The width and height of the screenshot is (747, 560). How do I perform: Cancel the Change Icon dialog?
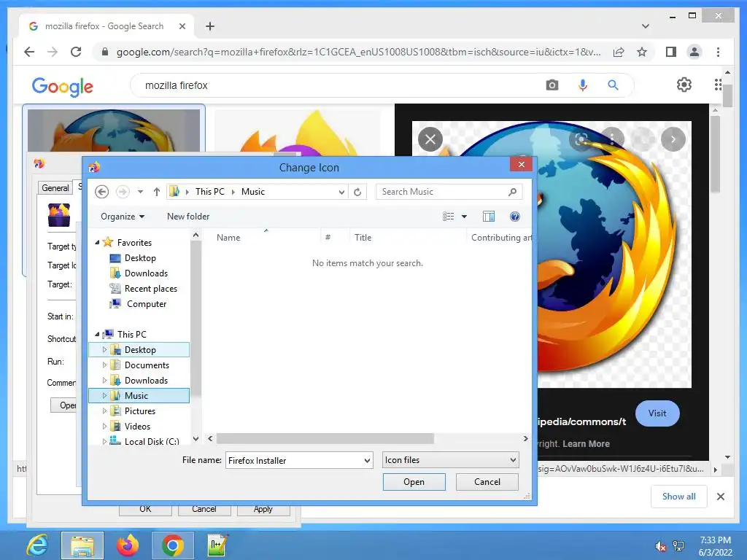(x=487, y=482)
